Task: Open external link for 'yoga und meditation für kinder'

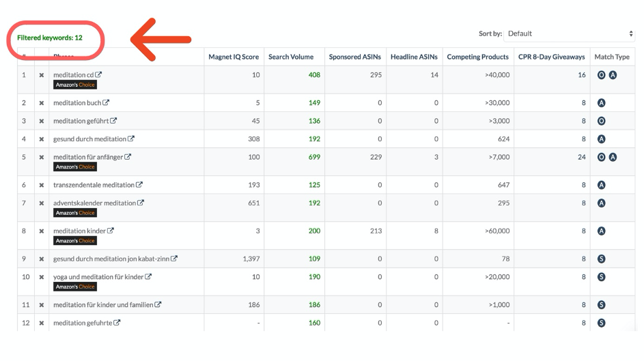Action: [x=148, y=276]
